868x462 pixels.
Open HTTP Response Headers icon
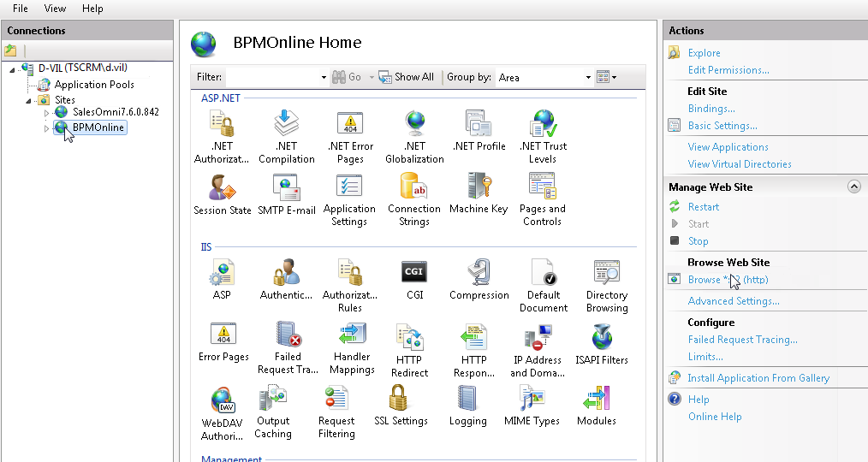[x=474, y=350]
